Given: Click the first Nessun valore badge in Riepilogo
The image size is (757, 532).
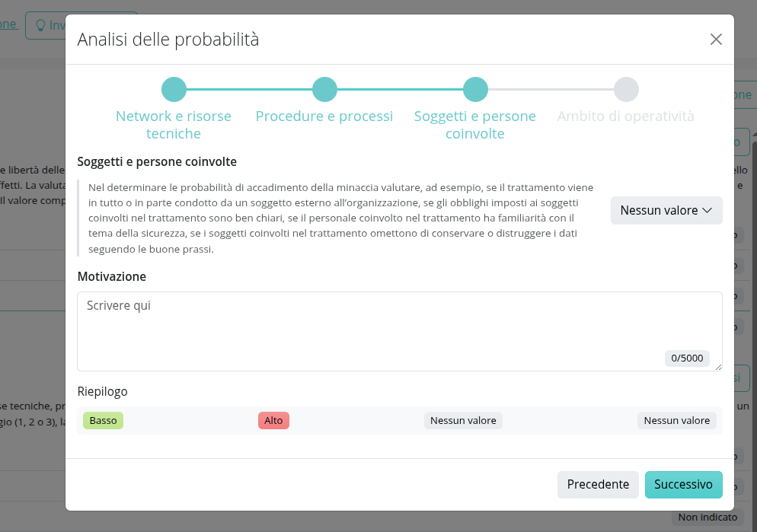Looking at the screenshot, I should tap(463, 420).
